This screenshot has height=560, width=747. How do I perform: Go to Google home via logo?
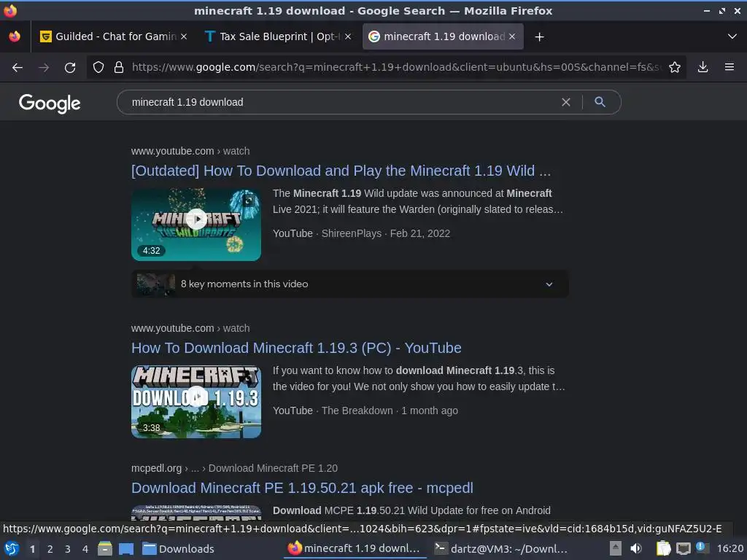50,103
